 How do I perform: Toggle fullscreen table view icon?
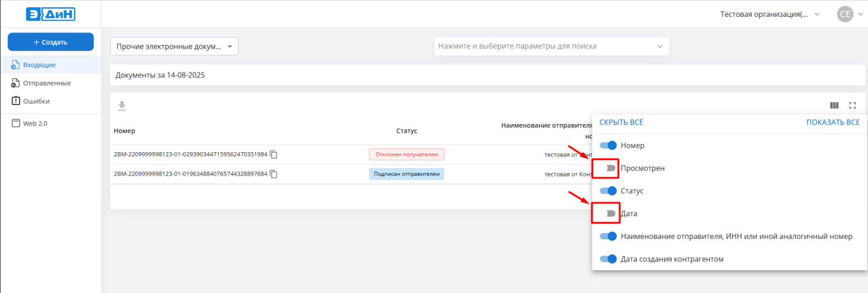point(852,106)
